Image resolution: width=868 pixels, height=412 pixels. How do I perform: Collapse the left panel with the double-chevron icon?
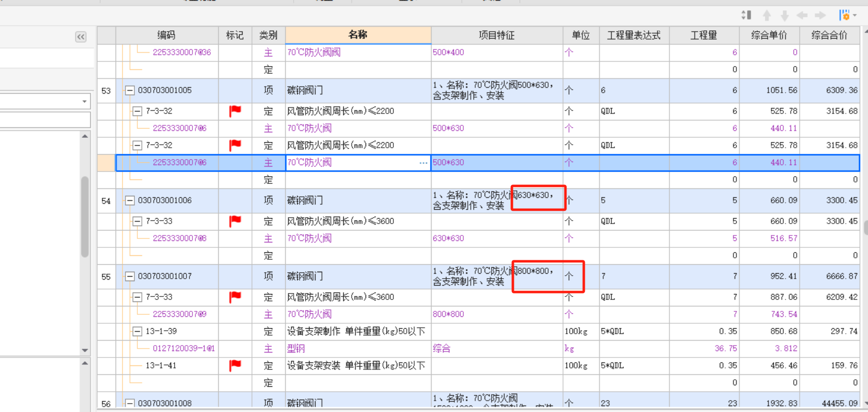81,37
